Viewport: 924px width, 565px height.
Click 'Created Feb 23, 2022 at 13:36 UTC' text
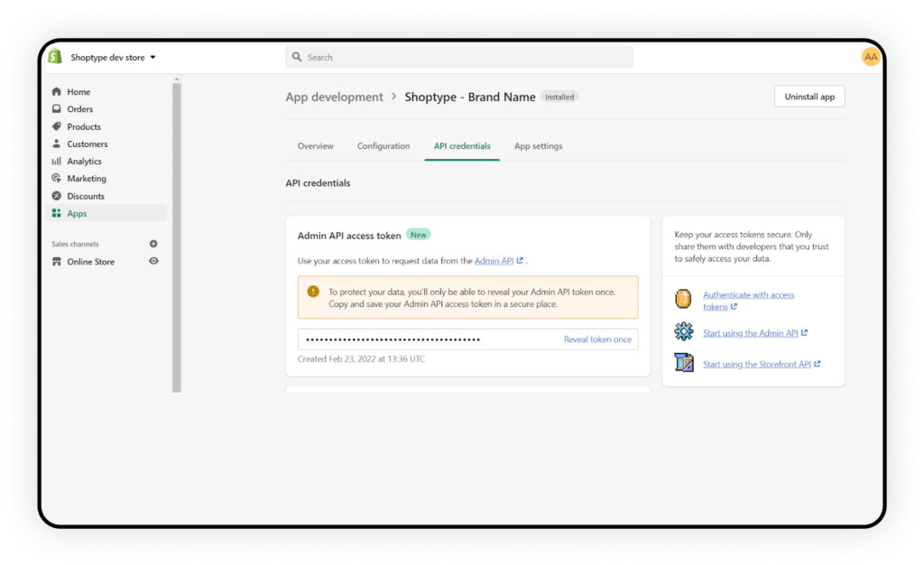pyautogui.click(x=361, y=359)
